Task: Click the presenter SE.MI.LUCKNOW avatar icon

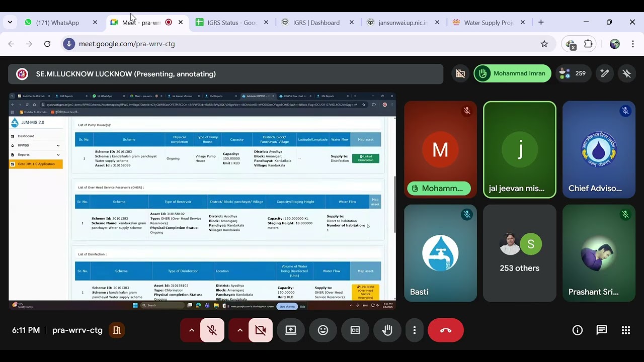Action: pos(22,74)
